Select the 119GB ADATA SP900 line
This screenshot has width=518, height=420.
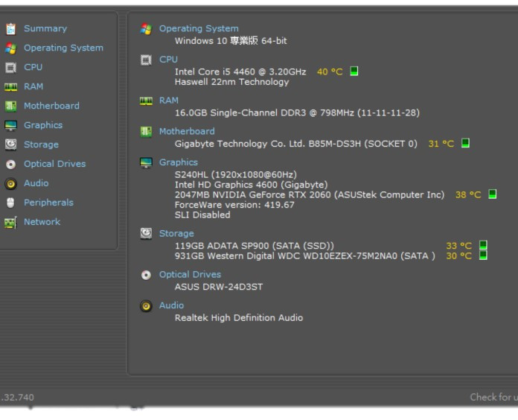coord(255,246)
